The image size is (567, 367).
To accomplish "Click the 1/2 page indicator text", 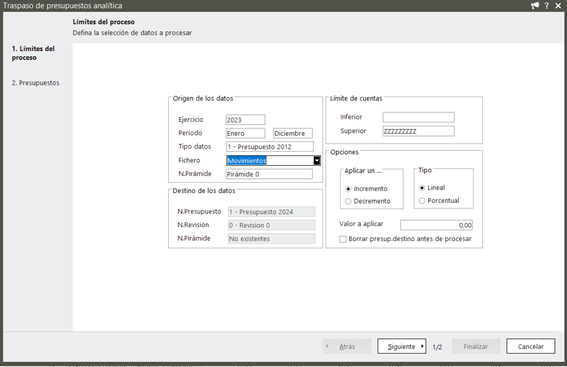I will [x=437, y=347].
